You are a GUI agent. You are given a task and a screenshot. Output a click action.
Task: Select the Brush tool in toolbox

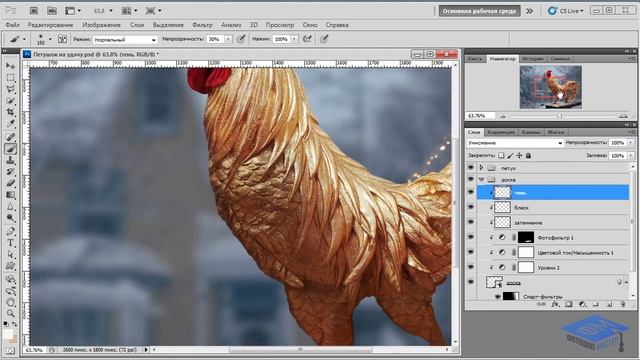(x=11, y=149)
